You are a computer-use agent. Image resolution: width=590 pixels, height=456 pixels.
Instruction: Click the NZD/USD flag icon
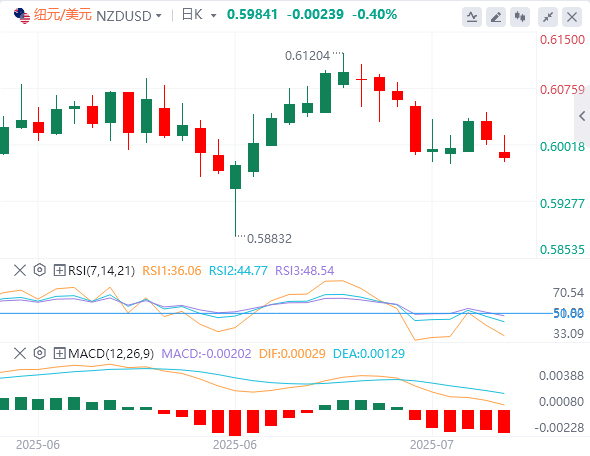click(21, 16)
